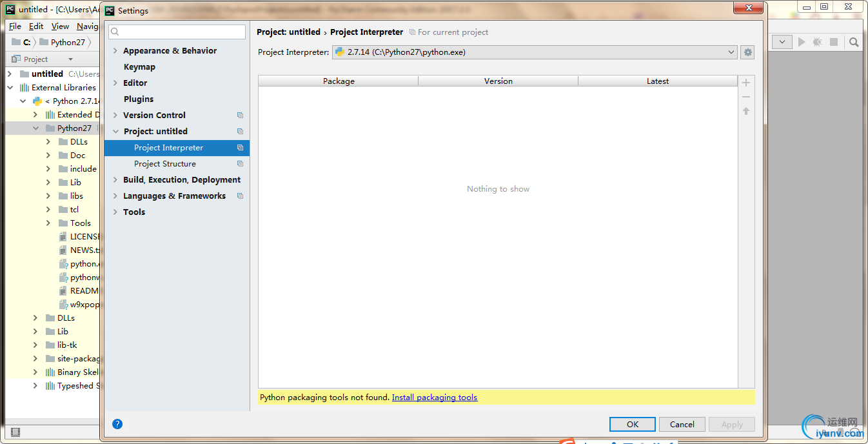Click the copy icon beside Languages & Frameworks
The image size is (868, 444).
coord(240,196)
